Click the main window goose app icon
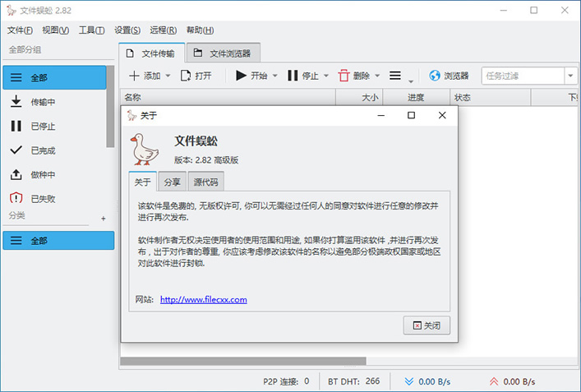Image resolution: width=581 pixels, height=392 pixels. point(12,11)
